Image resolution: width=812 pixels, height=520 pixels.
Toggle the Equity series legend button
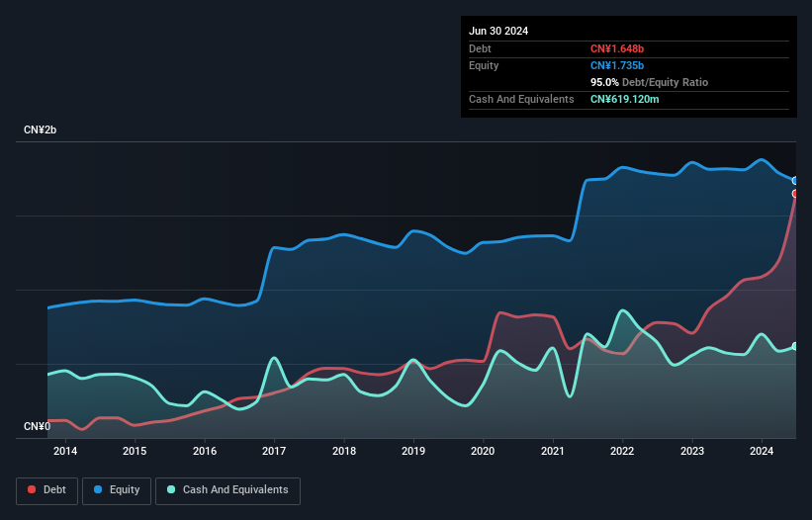tap(117, 490)
